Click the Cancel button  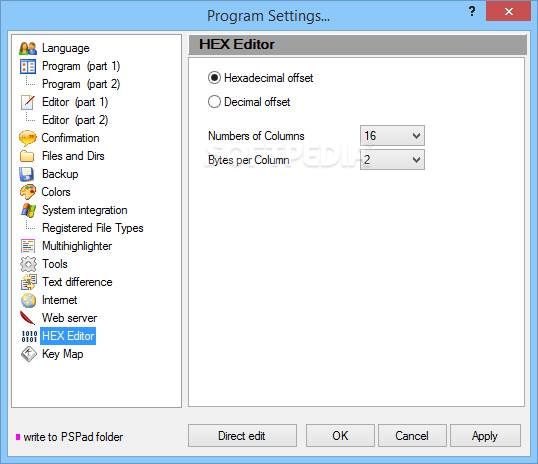point(412,436)
